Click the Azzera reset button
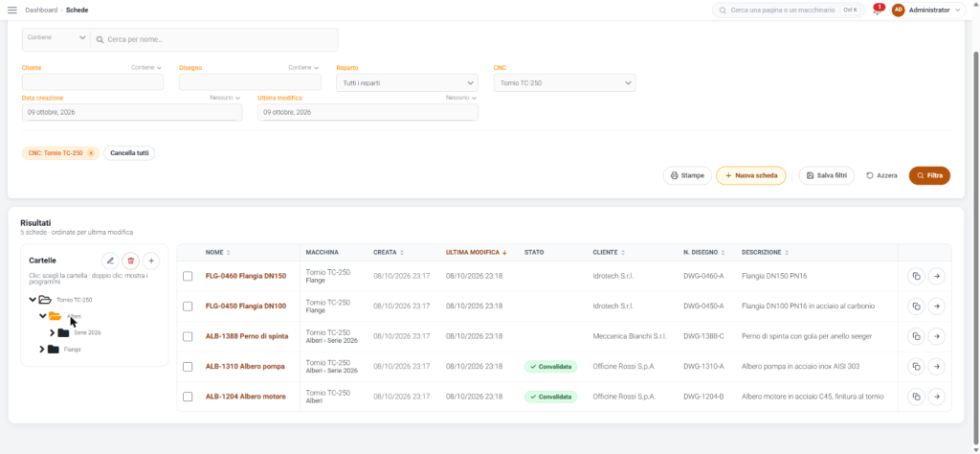Screen dimensions: 980x454 click(881, 175)
